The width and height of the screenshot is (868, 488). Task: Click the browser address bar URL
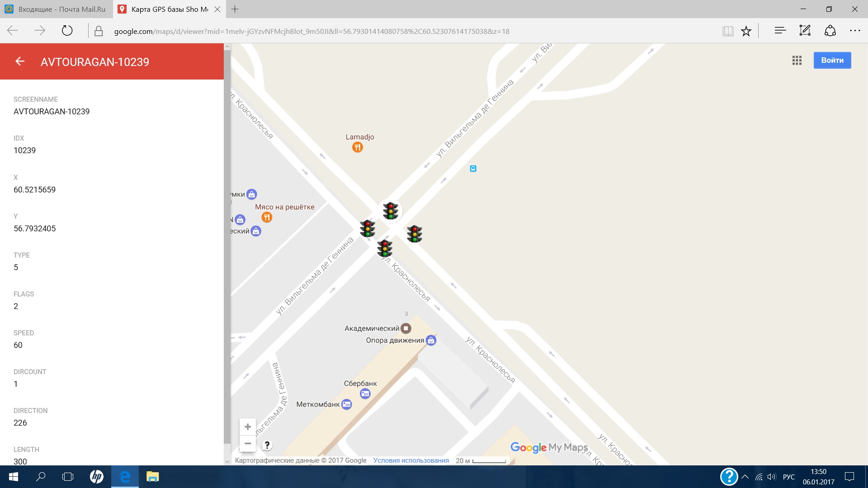[312, 31]
